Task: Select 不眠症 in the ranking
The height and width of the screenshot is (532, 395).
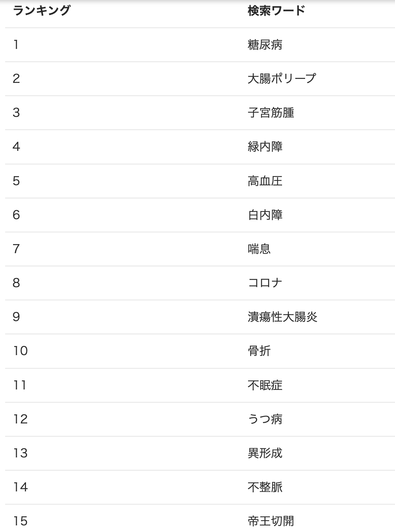Action: point(265,385)
